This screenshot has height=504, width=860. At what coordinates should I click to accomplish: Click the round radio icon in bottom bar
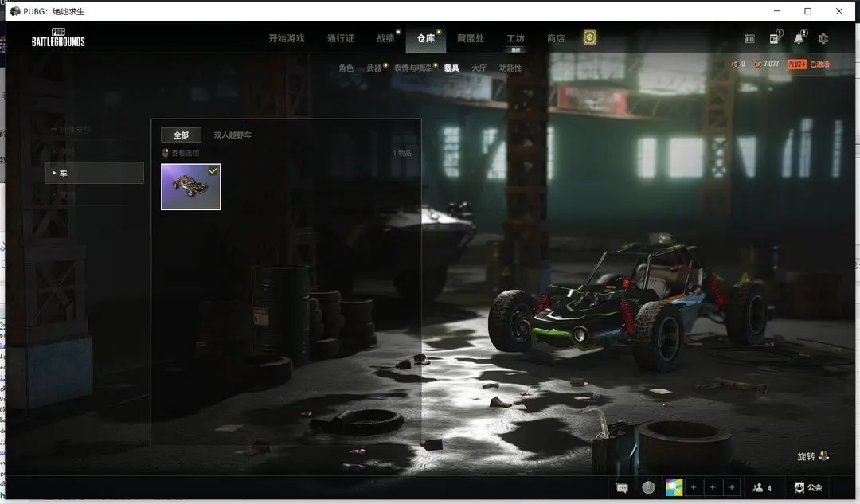(x=648, y=487)
